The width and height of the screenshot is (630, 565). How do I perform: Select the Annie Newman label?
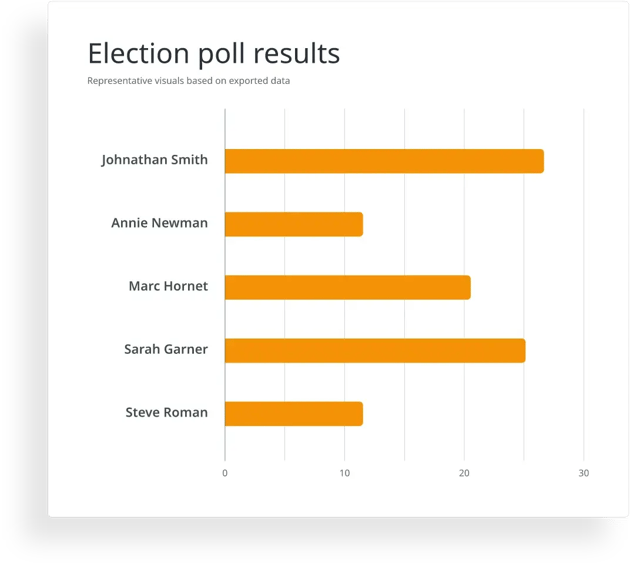(x=160, y=223)
